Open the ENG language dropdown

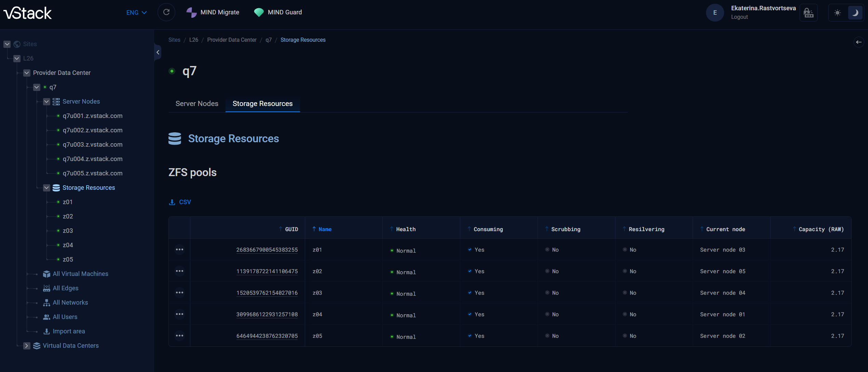[136, 13]
